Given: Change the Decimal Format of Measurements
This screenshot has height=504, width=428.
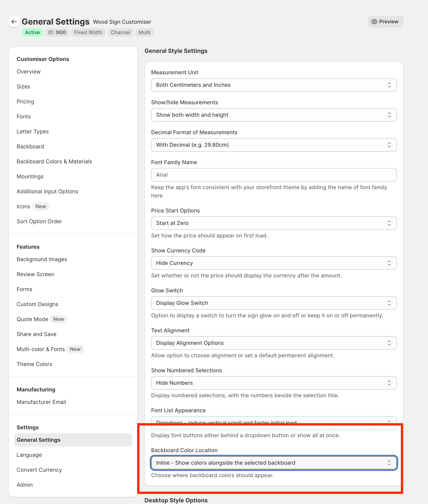Looking at the screenshot, I should point(274,145).
